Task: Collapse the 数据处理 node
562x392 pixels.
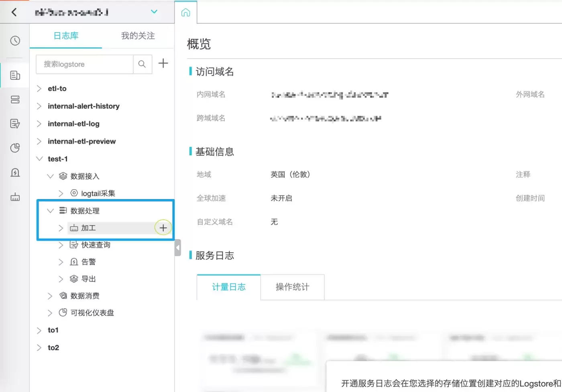Action: pyautogui.click(x=50, y=211)
